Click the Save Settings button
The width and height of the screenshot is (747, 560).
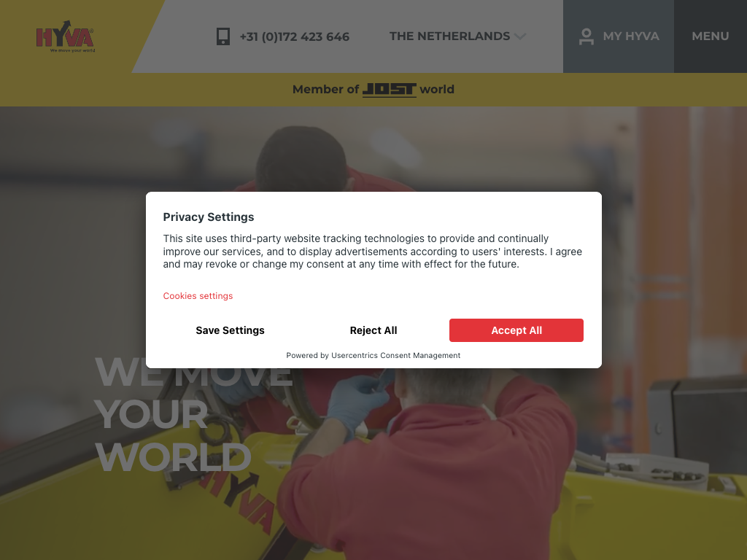tap(230, 330)
